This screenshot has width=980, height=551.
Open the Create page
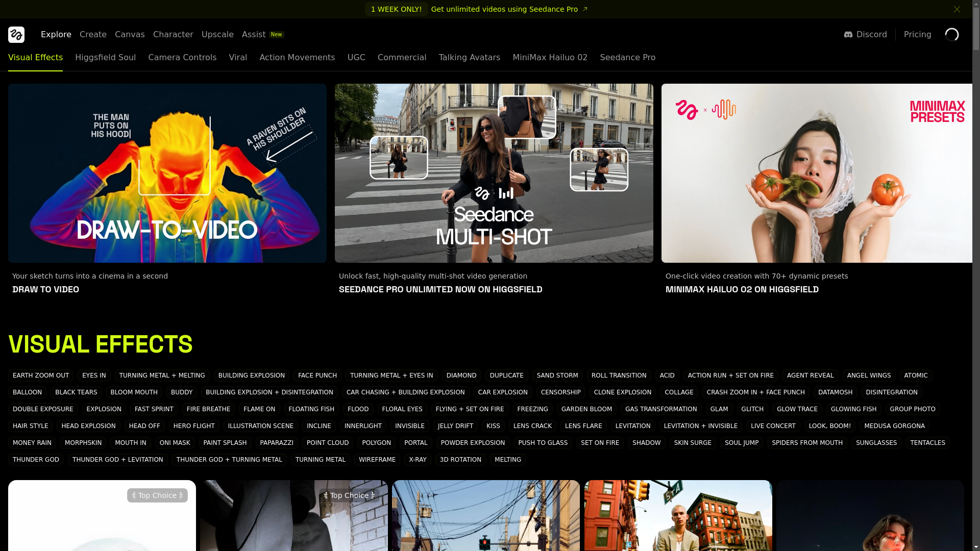(x=93, y=35)
